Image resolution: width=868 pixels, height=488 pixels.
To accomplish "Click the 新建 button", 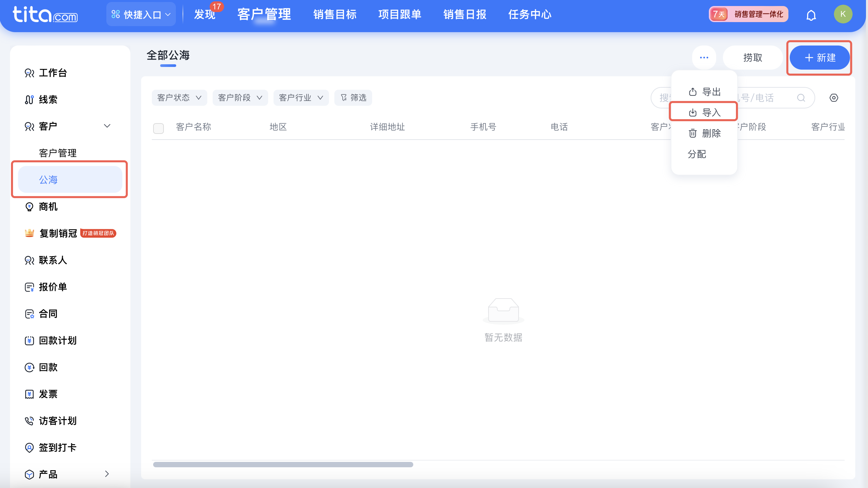I will (820, 58).
